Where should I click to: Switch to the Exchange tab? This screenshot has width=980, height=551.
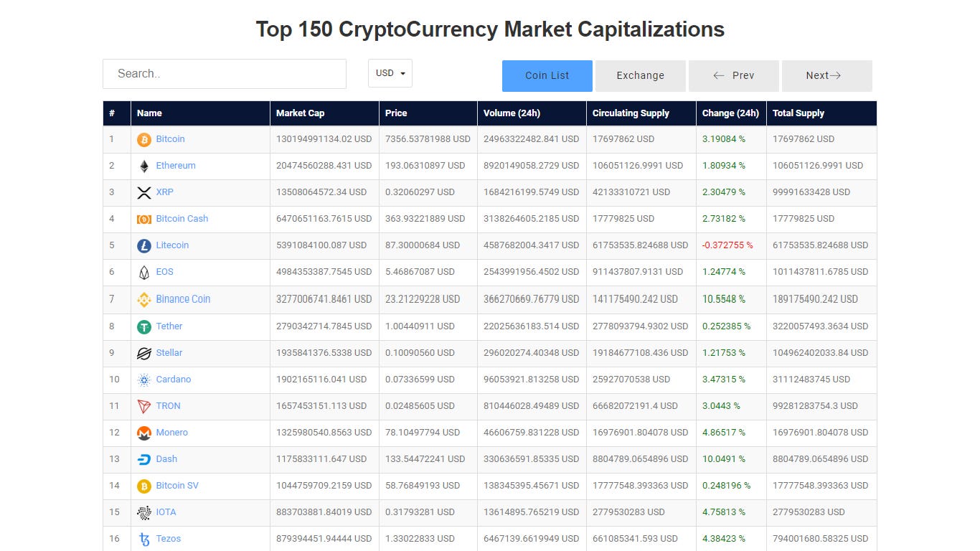click(x=641, y=75)
